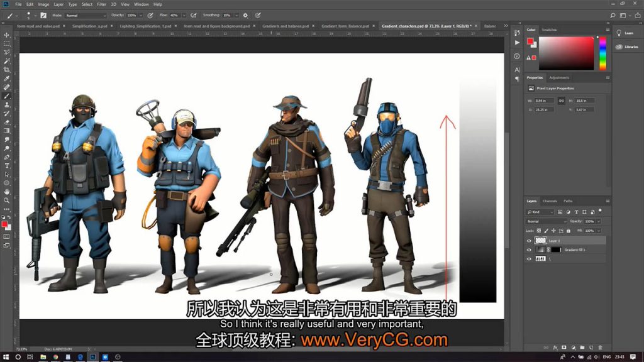Expand the Smoothing value dropdown
This screenshot has width=644, height=362.
pos(236,15)
